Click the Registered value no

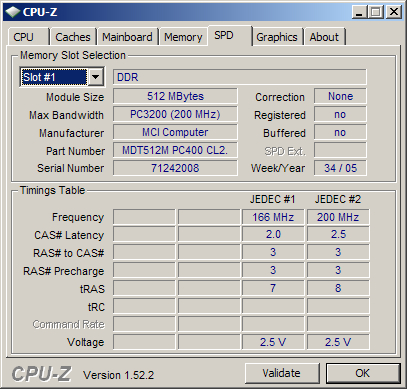point(340,114)
